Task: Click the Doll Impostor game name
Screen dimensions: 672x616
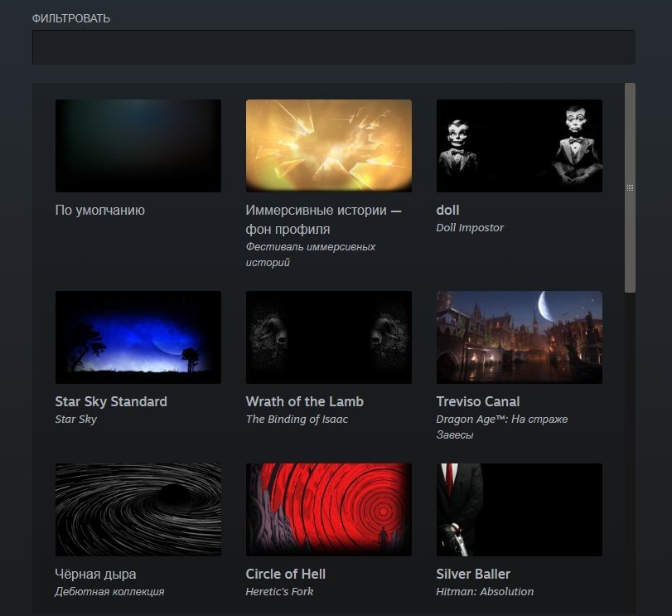Action: click(x=470, y=228)
